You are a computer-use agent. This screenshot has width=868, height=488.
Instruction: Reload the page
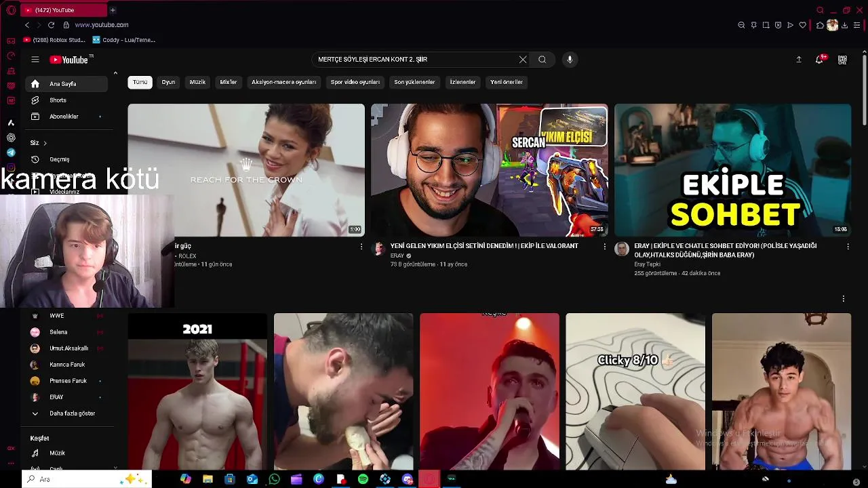coord(51,25)
